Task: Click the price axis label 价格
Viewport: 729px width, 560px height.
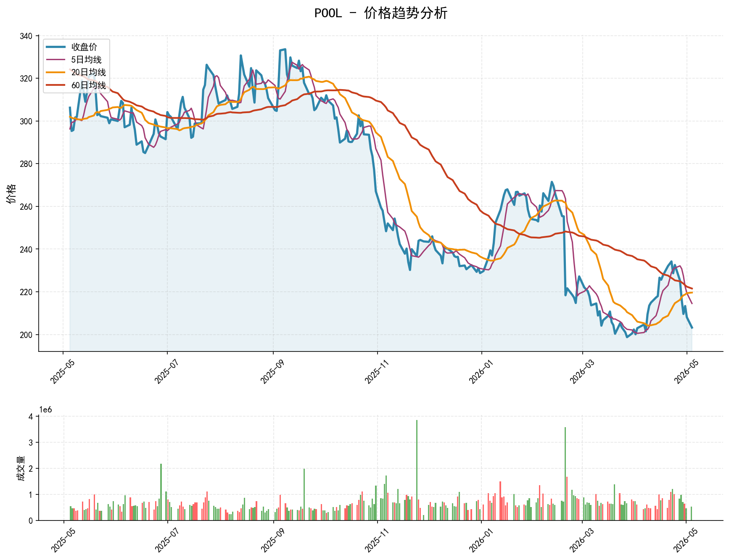Action: 11,193
